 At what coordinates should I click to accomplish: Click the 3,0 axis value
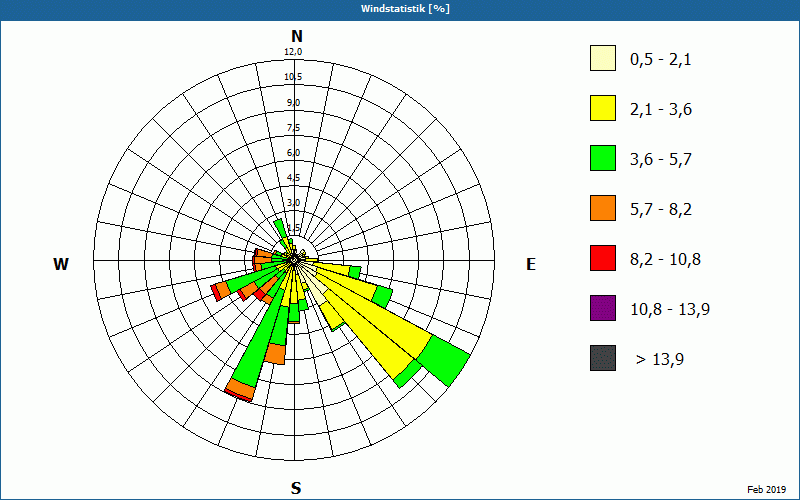point(293,203)
